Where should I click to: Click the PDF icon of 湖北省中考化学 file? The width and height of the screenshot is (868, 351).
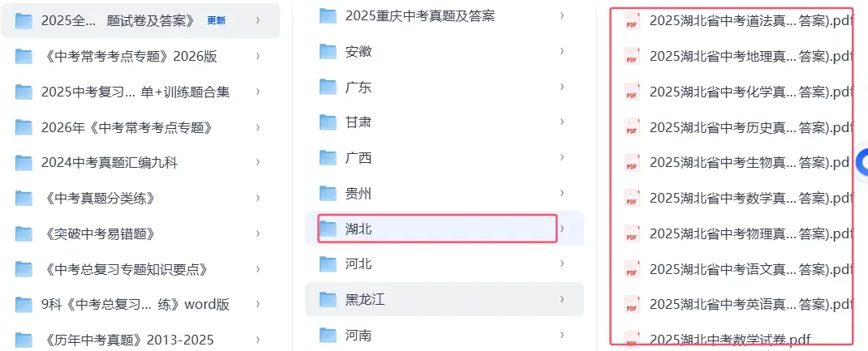click(632, 92)
